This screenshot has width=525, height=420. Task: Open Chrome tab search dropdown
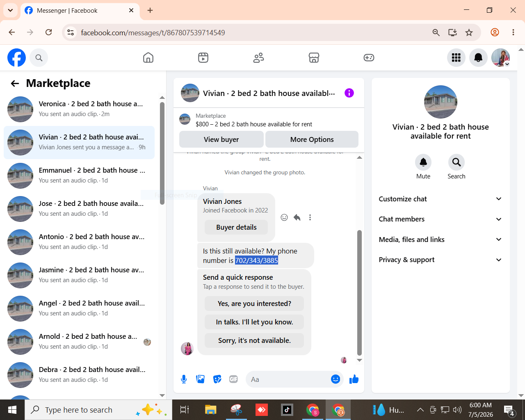(x=10, y=10)
